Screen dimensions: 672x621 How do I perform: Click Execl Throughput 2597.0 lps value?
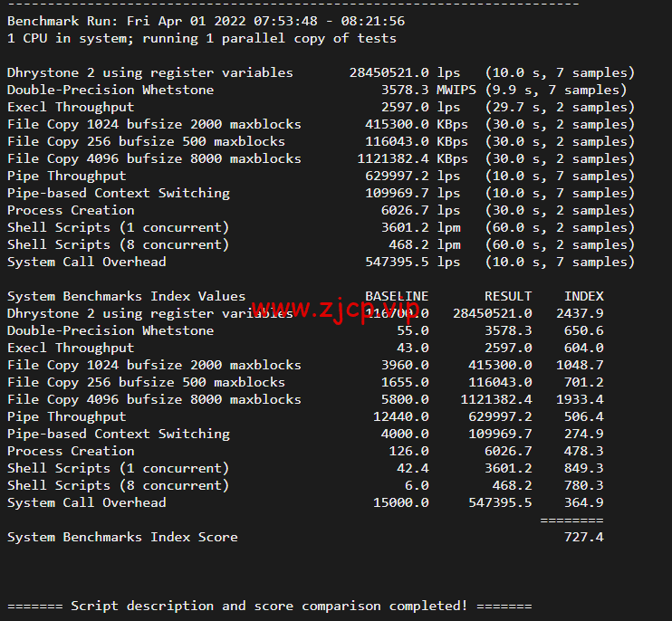click(420, 107)
